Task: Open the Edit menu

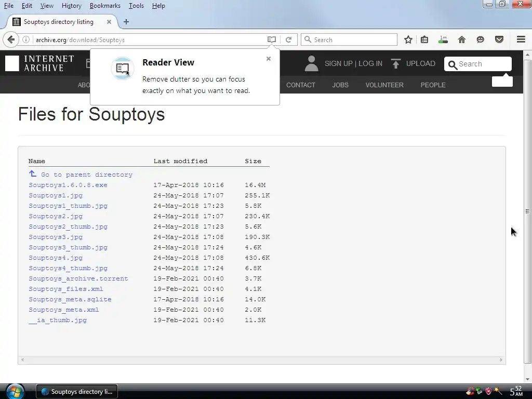Action: pos(27,6)
